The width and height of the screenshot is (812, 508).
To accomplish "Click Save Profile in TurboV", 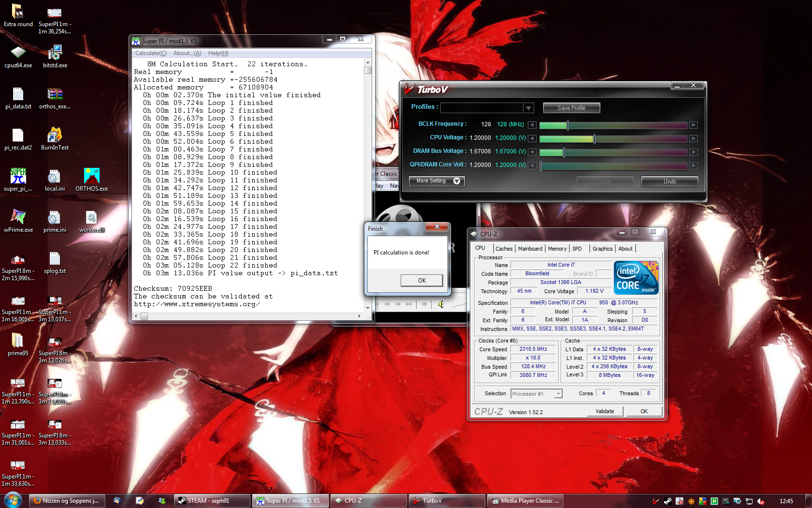I will click(x=571, y=108).
